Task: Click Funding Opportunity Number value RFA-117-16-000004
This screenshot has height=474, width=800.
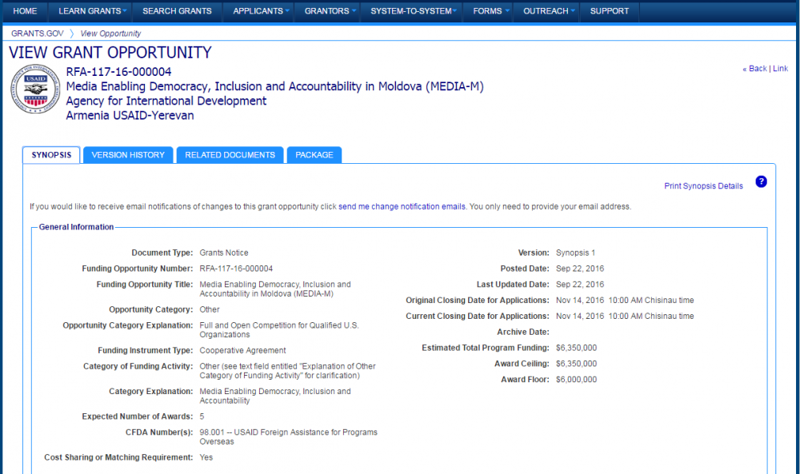Action: click(236, 268)
